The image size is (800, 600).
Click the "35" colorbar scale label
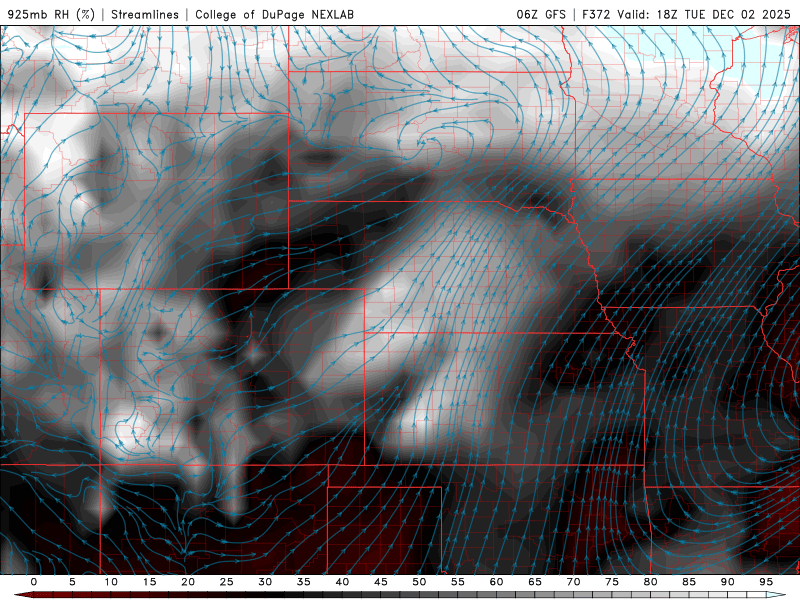304,582
